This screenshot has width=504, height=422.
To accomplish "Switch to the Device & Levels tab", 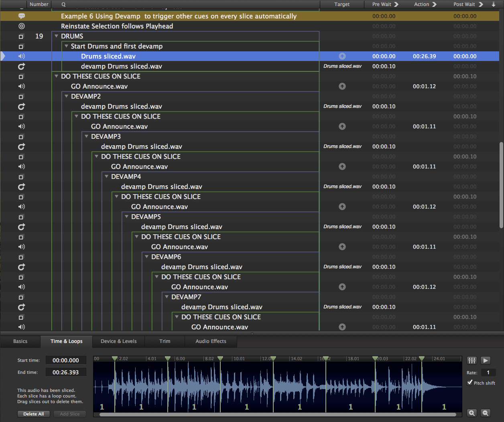I will tap(118, 341).
